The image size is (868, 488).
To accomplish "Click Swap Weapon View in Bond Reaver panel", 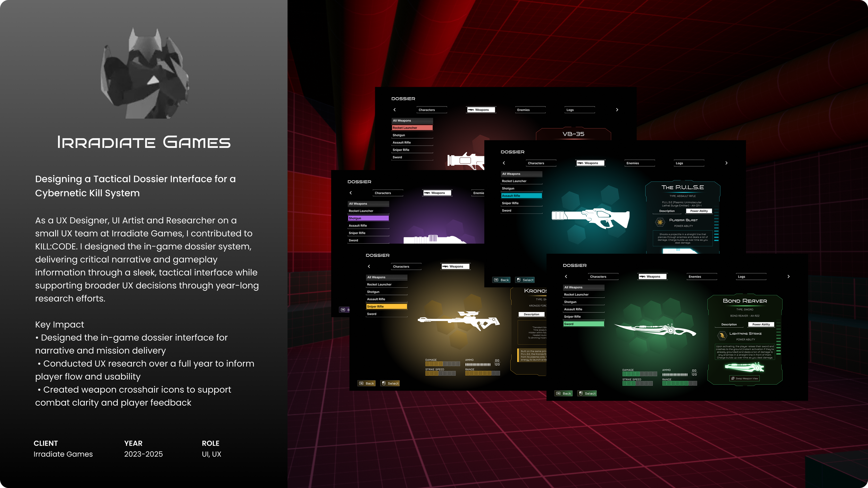I will (x=745, y=378).
